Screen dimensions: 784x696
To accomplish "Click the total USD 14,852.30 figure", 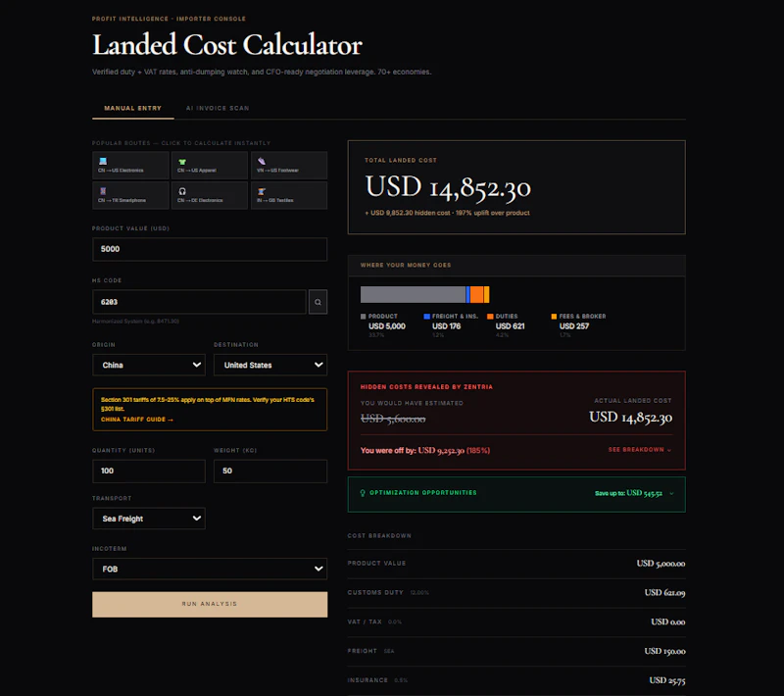I will pyautogui.click(x=448, y=187).
